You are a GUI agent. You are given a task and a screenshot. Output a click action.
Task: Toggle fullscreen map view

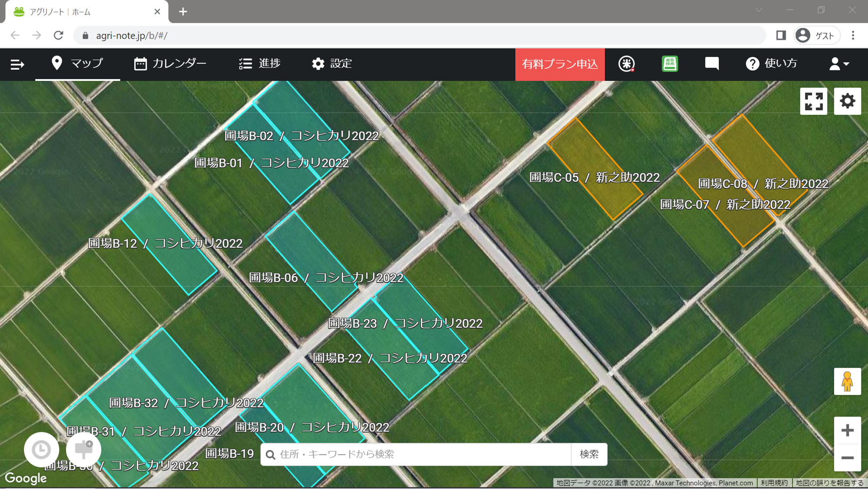click(813, 101)
